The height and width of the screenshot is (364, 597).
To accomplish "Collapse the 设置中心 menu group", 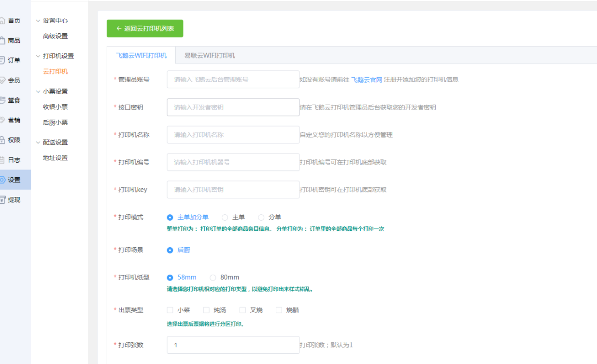I will coord(38,21).
